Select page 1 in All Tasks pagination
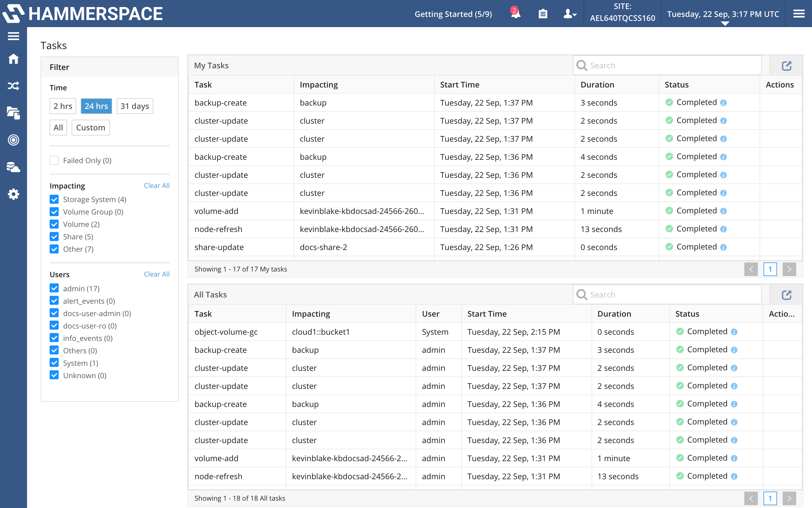The width and height of the screenshot is (812, 508). click(770, 498)
